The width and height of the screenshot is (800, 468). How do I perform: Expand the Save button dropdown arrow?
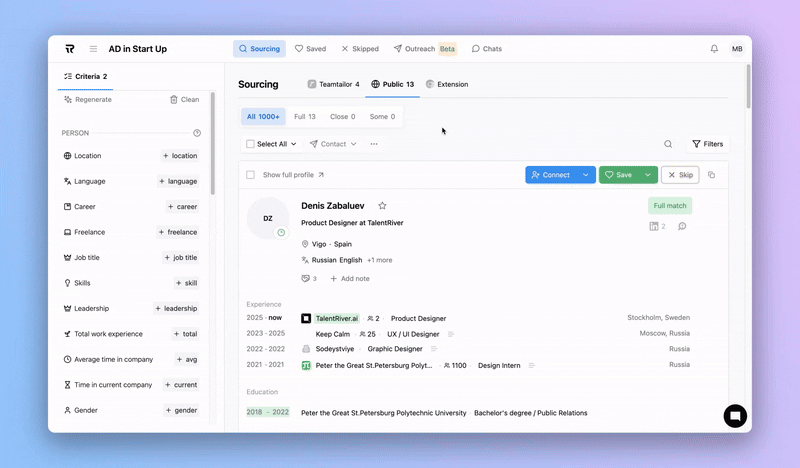pyautogui.click(x=648, y=175)
